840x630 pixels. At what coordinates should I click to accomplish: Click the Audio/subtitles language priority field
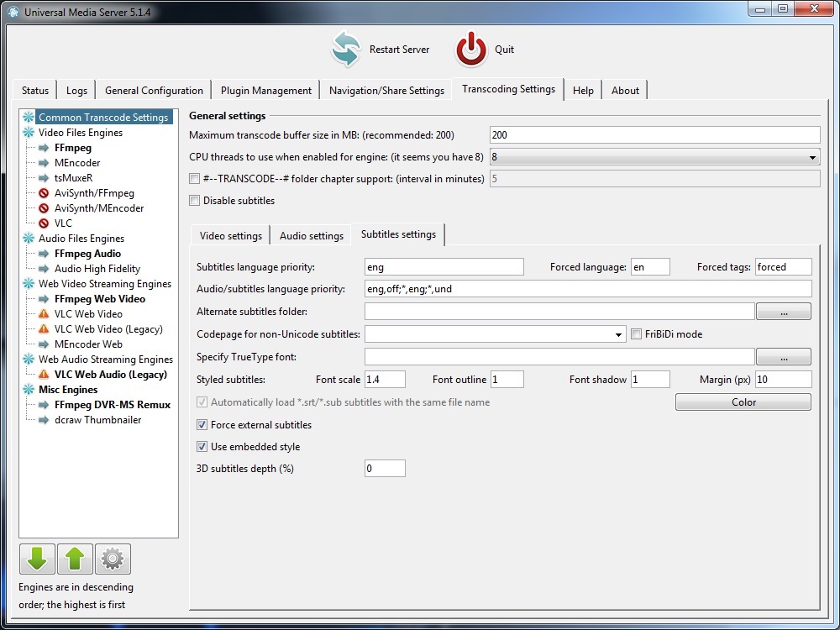click(588, 289)
